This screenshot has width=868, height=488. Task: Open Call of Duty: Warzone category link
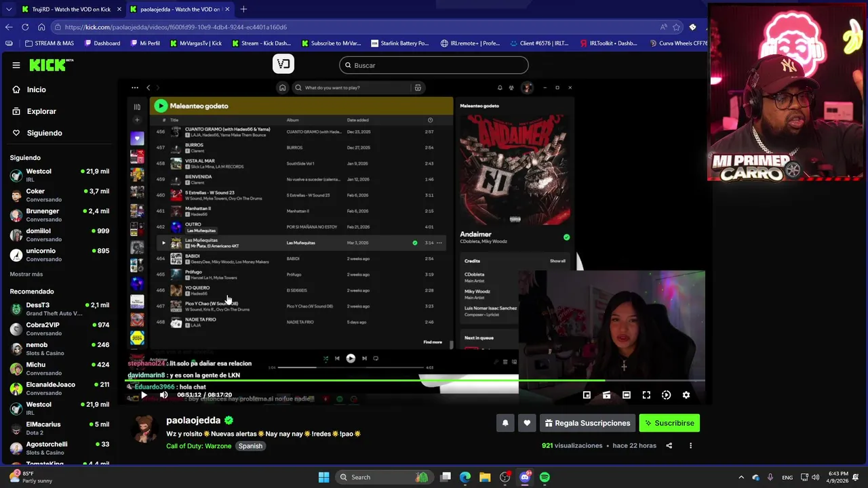199,446
